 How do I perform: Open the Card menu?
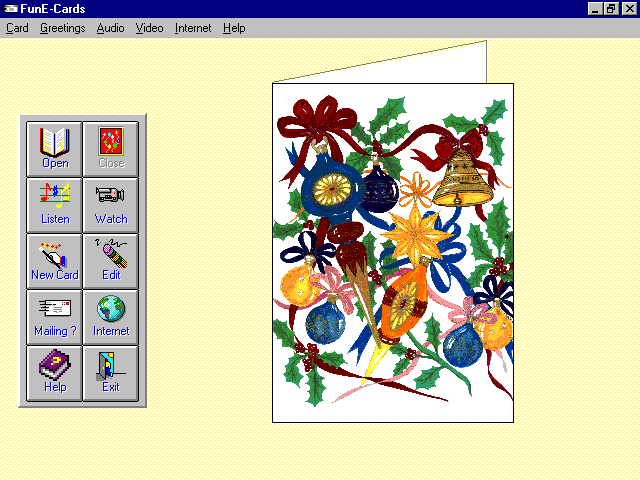pyautogui.click(x=17, y=28)
